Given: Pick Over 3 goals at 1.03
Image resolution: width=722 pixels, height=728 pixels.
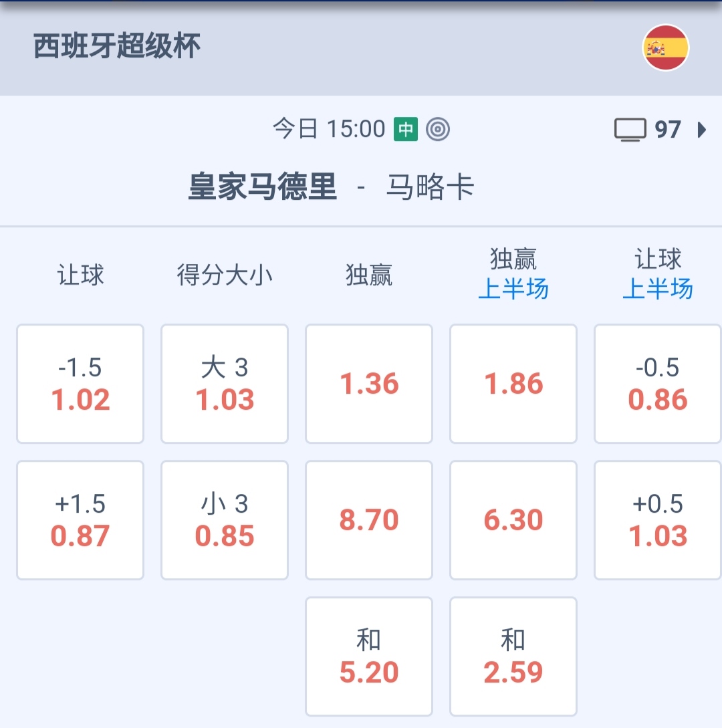Looking at the screenshot, I should point(225,384).
